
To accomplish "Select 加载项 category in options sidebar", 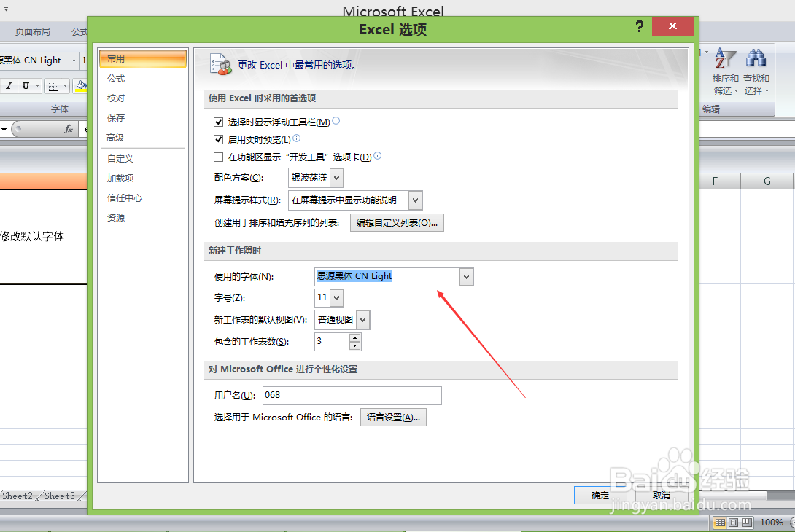I will [143, 179].
